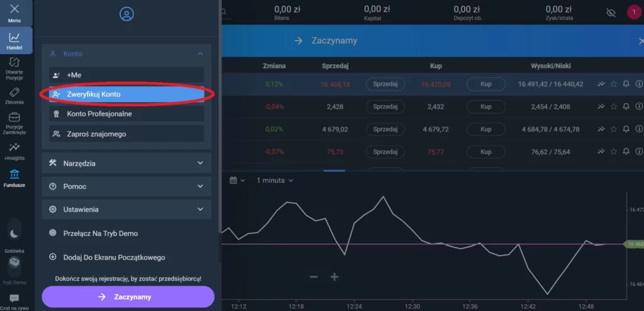Click notification badge showing 1
644x311 pixels.
click(x=634, y=12)
